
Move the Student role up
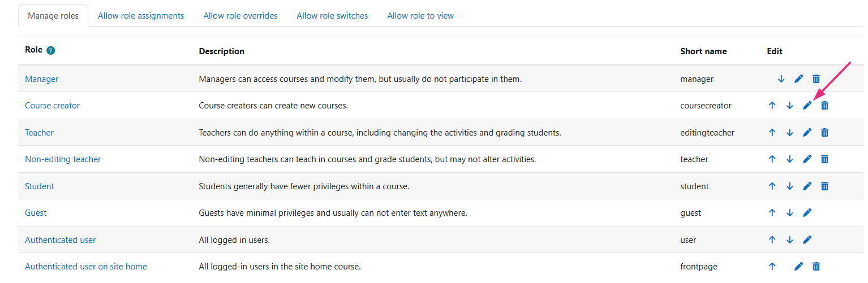(772, 186)
